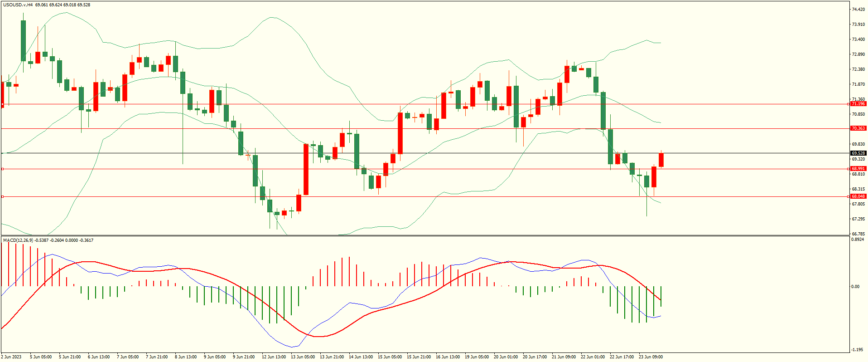Select the tallest red candle near 13 Jun 05:00
The image size is (868, 362).
click(306, 169)
